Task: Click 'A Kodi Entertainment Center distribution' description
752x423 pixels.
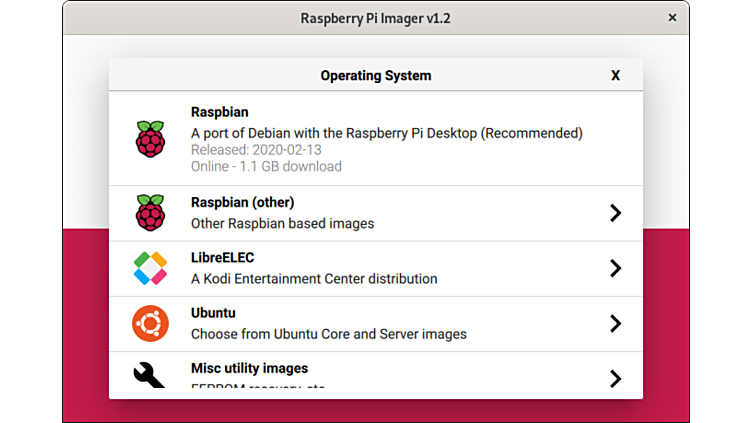Action: tap(314, 278)
